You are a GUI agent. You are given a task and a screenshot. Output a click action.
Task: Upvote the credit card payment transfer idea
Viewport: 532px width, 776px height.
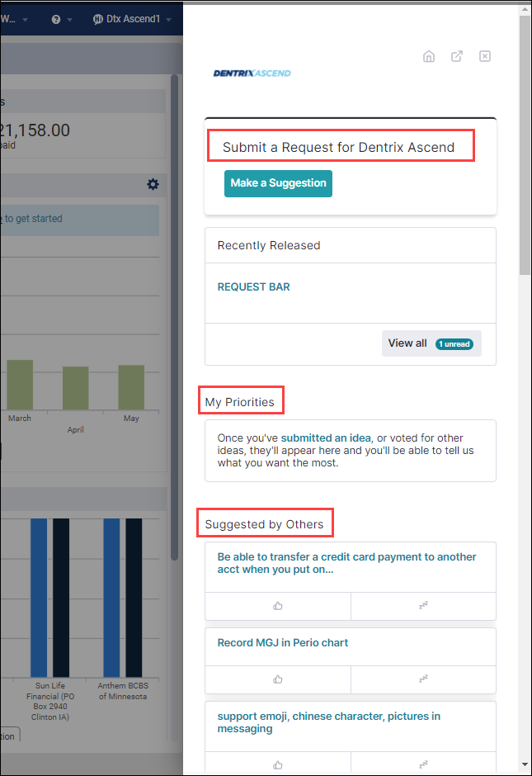pyautogui.click(x=278, y=606)
